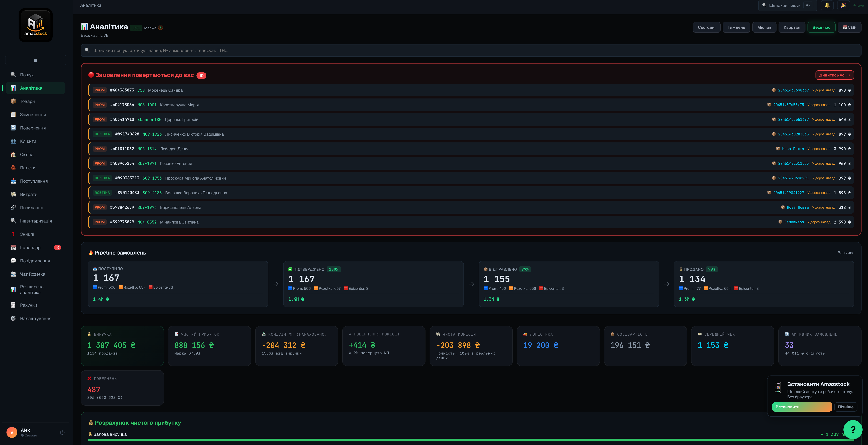Open the notifications bell icon
868x445 pixels.
(x=827, y=5)
